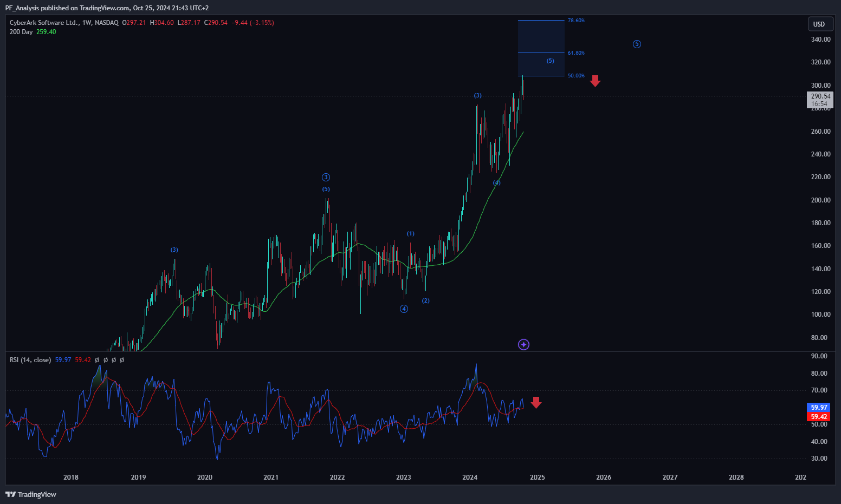Select the blue Fibonacci extension box
The height and width of the screenshot is (504, 841).
pyautogui.click(x=541, y=48)
